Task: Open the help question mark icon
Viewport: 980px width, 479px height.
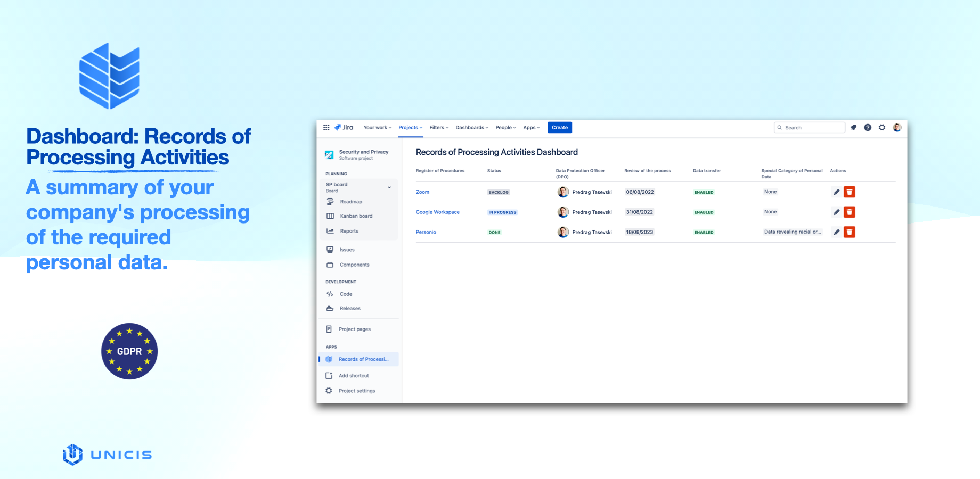Action: point(868,128)
